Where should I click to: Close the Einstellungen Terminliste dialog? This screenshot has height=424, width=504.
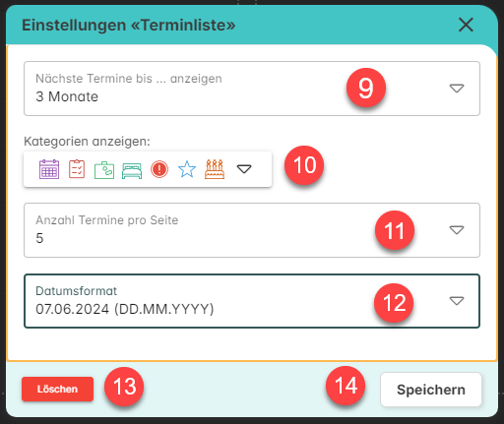pyautogui.click(x=466, y=25)
